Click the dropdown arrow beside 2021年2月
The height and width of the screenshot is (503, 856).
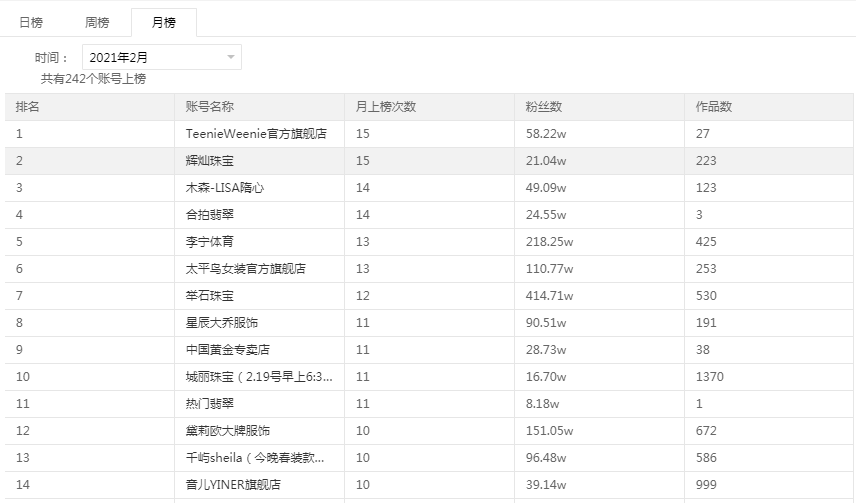tap(231, 58)
